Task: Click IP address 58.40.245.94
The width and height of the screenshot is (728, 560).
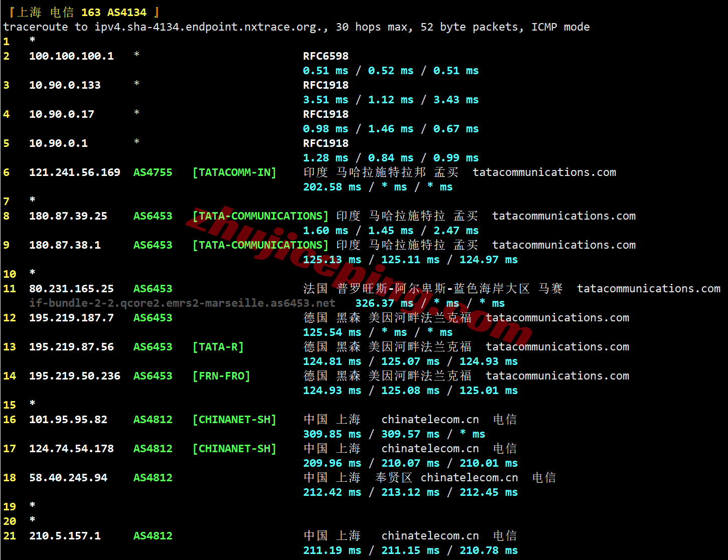Action: (68, 478)
